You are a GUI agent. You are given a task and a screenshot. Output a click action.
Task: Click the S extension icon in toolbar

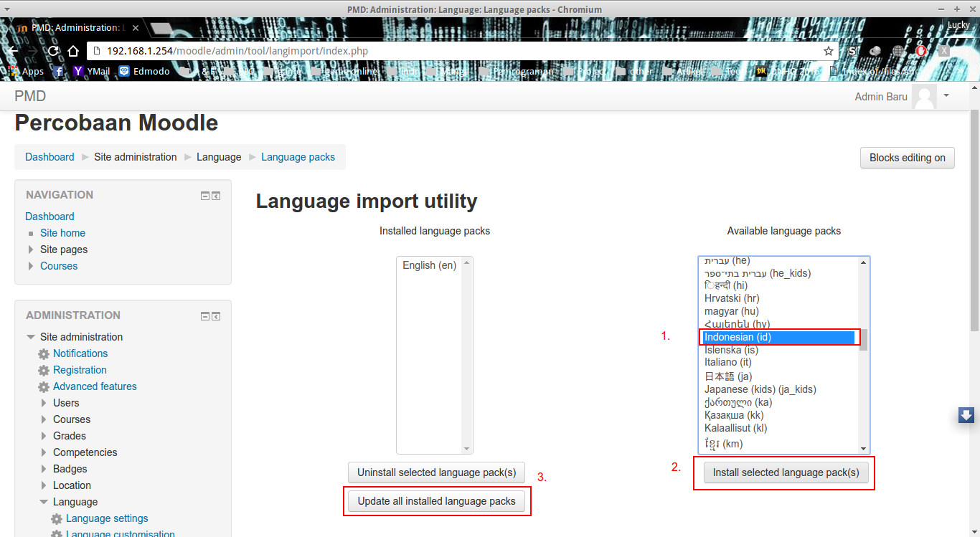(x=852, y=51)
